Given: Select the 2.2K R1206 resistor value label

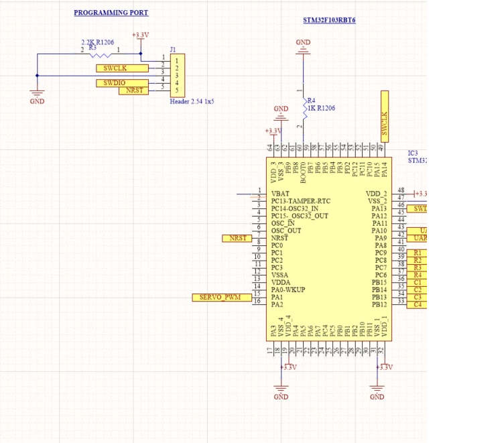Looking at the screenshot, I should (97, 42).
